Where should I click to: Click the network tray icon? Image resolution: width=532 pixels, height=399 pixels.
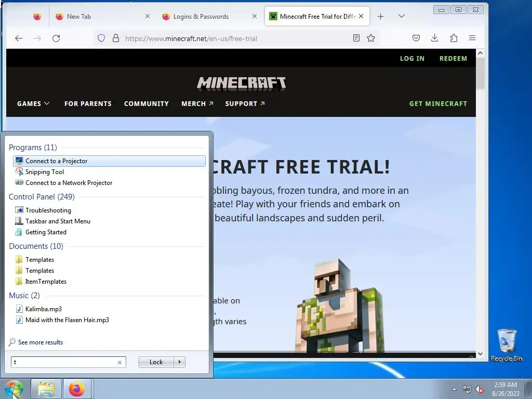[467, 389]
